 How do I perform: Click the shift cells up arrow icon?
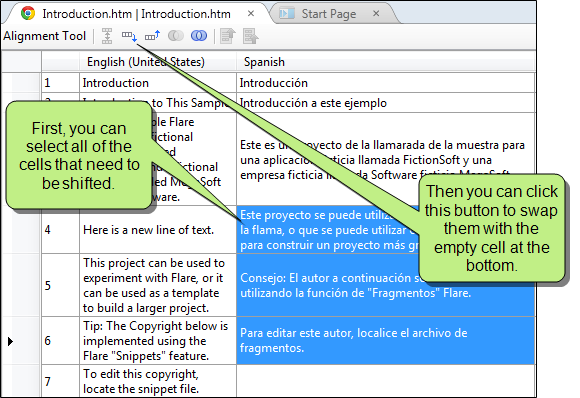(x=152, y=36)
